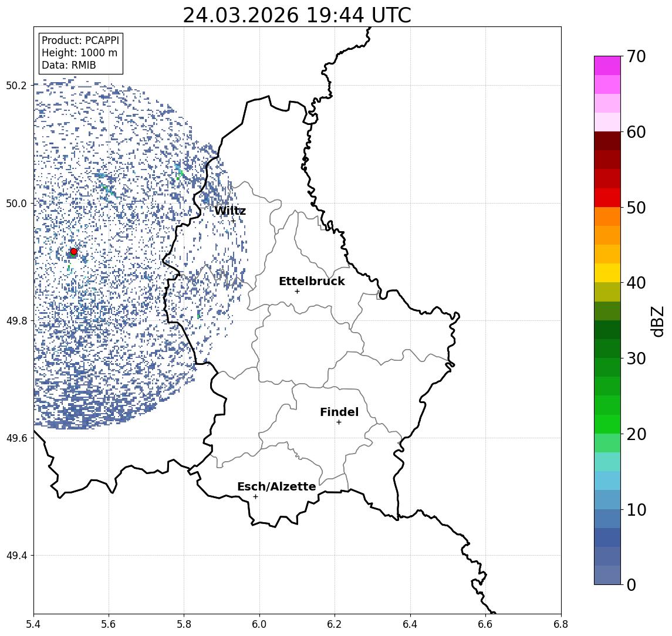The height and width of the screenshot is (636, 672).
Task: Click the olive colorbar swatch just below 40
Action: tap(607, 292)
